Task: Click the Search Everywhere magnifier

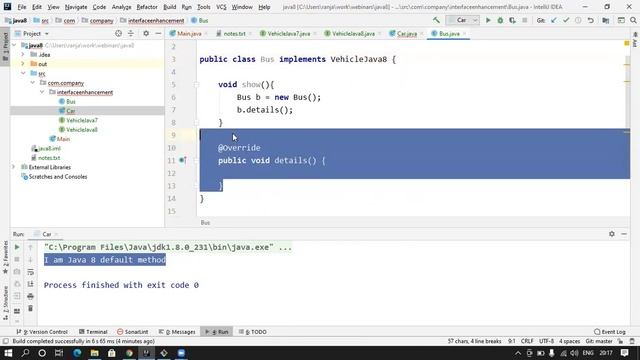Action: pos(633,20)
